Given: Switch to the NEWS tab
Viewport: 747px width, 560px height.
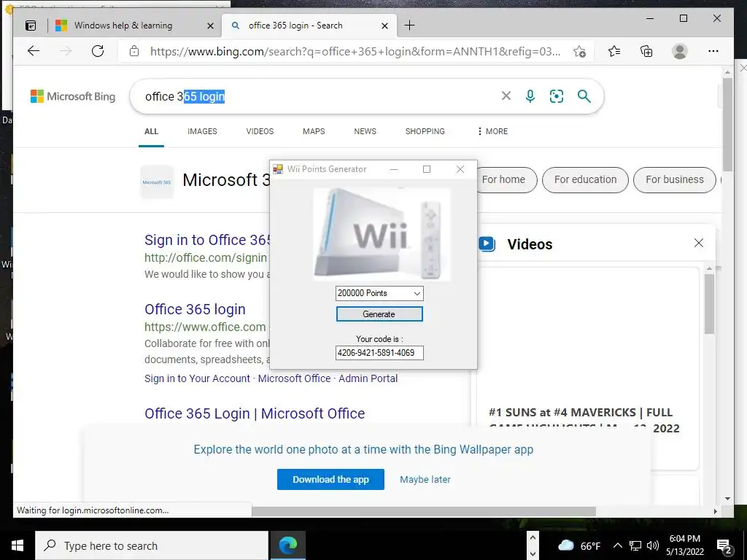Looking at the screenshot, I should pyautogui.click(x=365, y=131).
